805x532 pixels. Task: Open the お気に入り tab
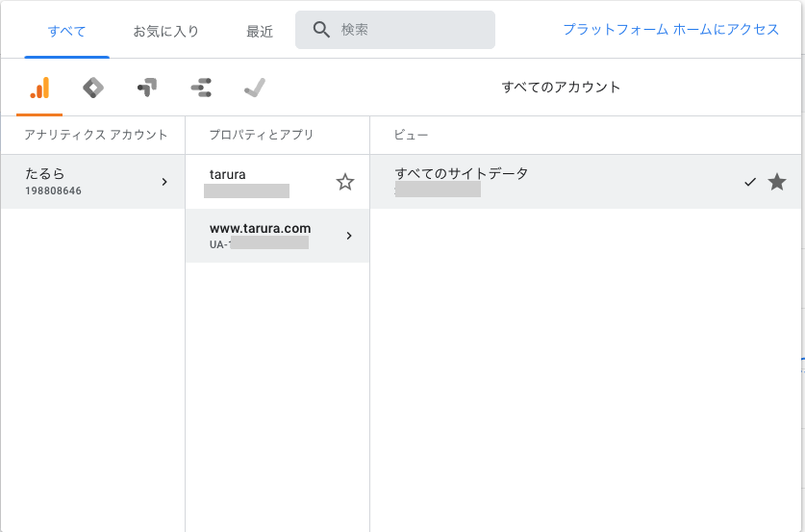coord(165,32)
